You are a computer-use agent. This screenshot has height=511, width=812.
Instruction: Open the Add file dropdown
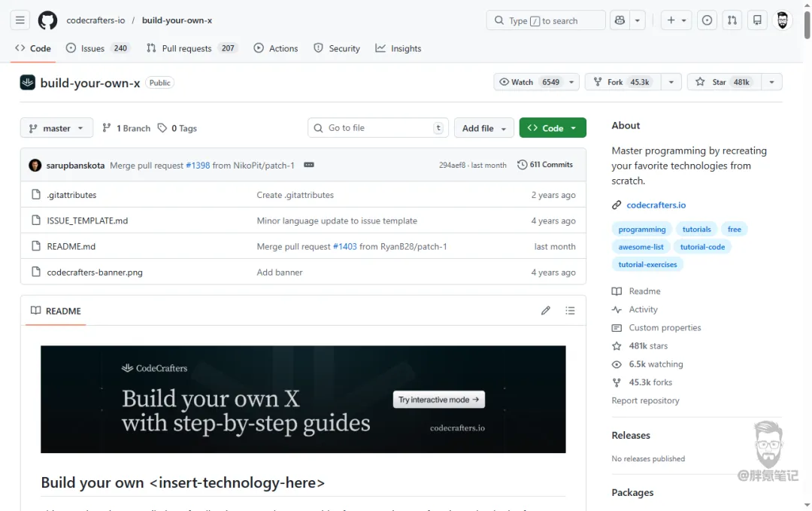click(x=483, y=128)
